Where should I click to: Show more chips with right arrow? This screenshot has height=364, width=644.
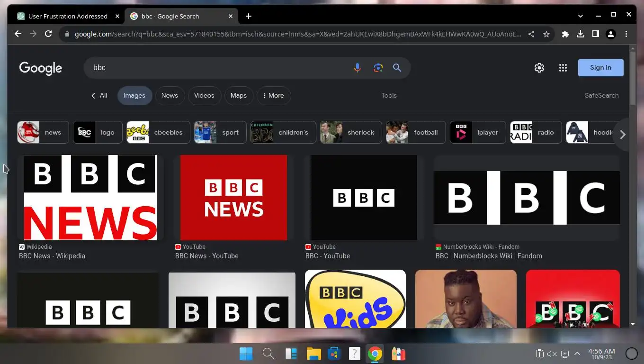click(623, 135)
